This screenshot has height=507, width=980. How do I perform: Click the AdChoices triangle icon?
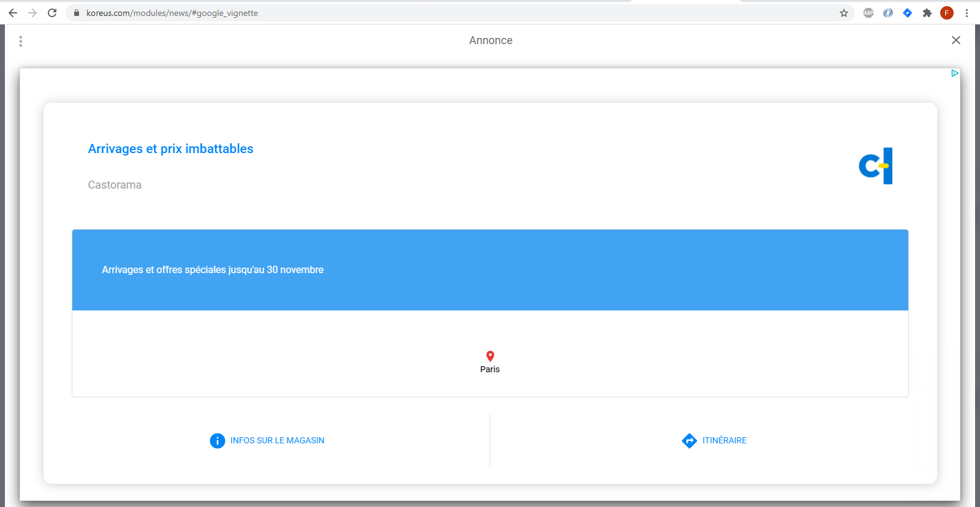coord(955,73)
